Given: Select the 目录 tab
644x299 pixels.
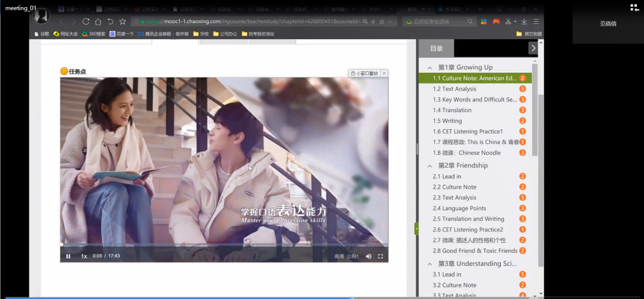Looking at the screenshot, I should click(436, 48).
